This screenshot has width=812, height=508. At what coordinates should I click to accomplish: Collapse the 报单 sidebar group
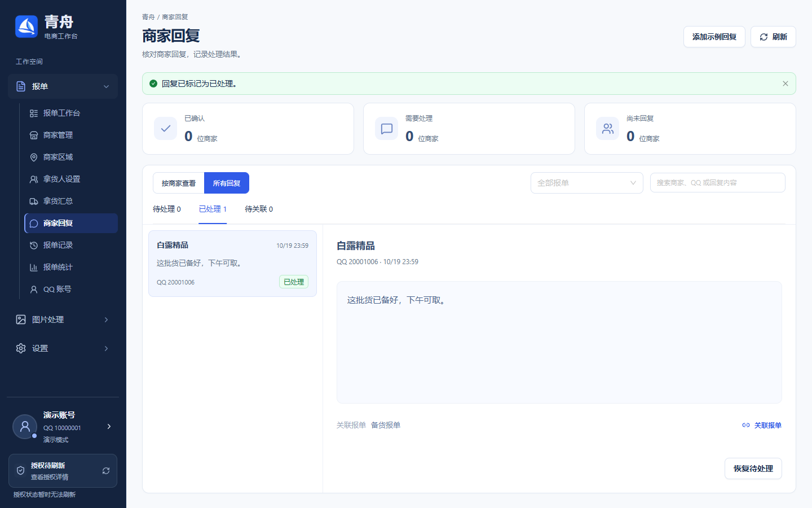pos(63,86)
